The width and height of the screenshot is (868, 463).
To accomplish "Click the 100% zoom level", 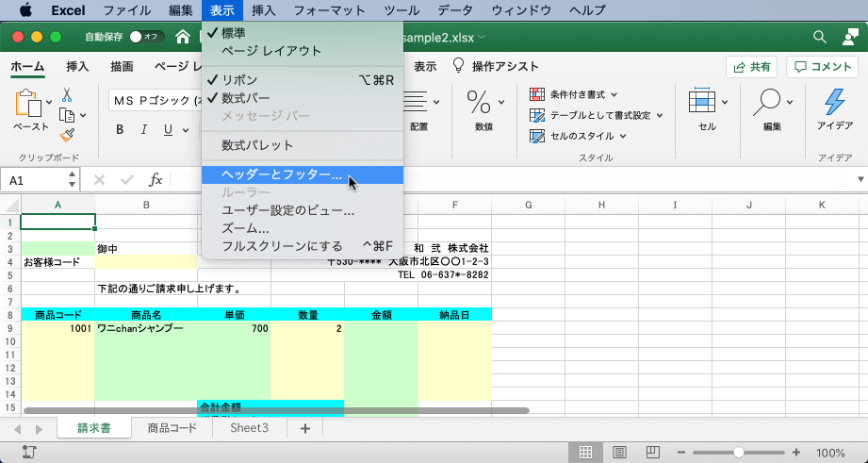I will point(830,453).
